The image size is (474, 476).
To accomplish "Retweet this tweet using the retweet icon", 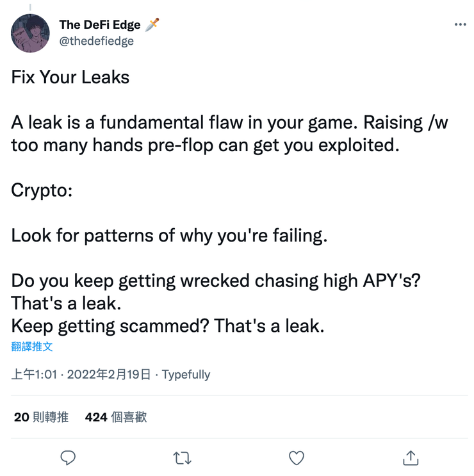I will 182,457.
